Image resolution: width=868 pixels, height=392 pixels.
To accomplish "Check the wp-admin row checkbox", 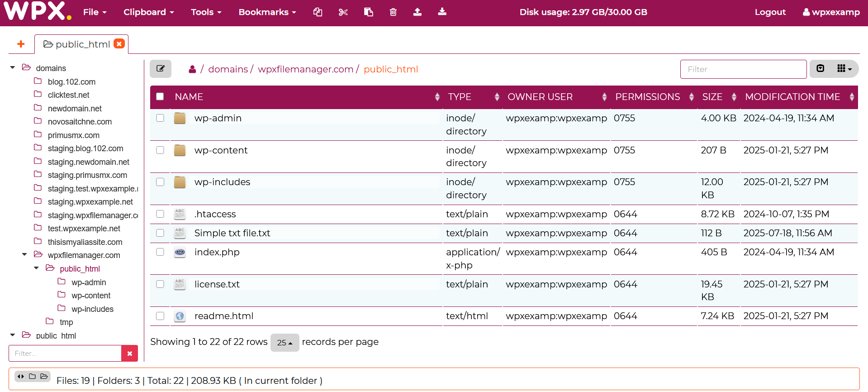I will pyautogui.click(x=160, y=118).
